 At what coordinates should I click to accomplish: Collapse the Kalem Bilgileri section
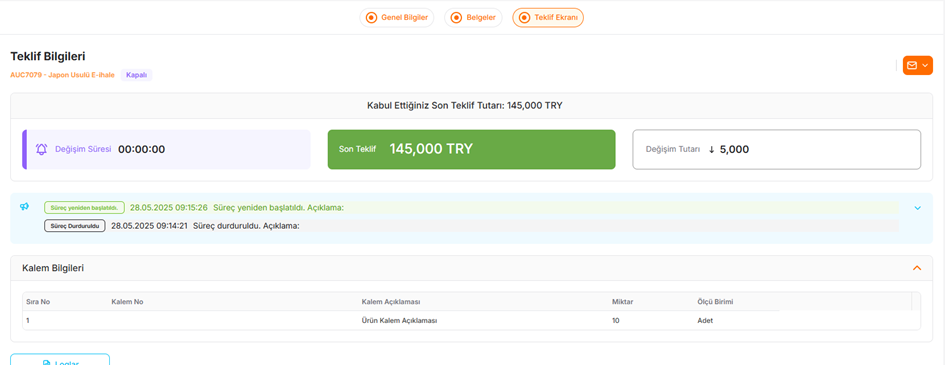tap(917, 268)
